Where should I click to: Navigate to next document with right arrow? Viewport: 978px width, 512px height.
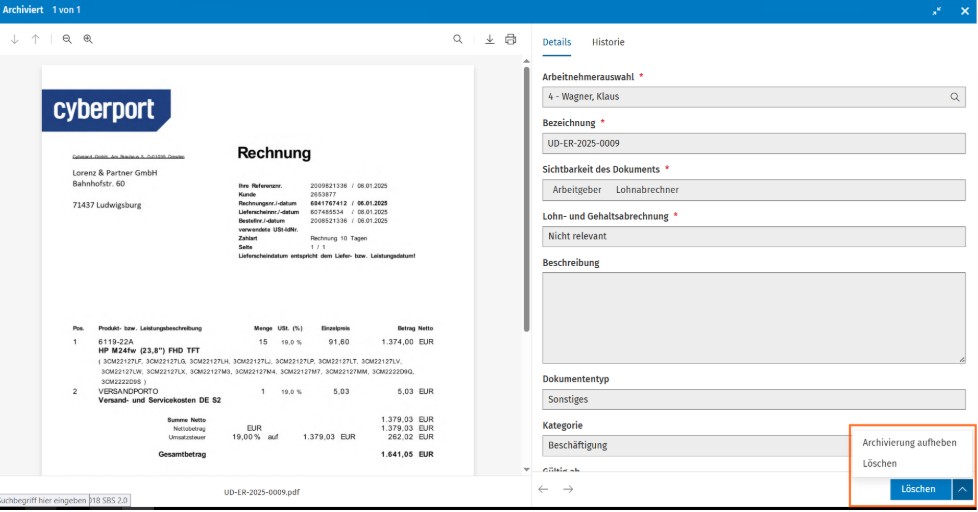click(568, 489)
